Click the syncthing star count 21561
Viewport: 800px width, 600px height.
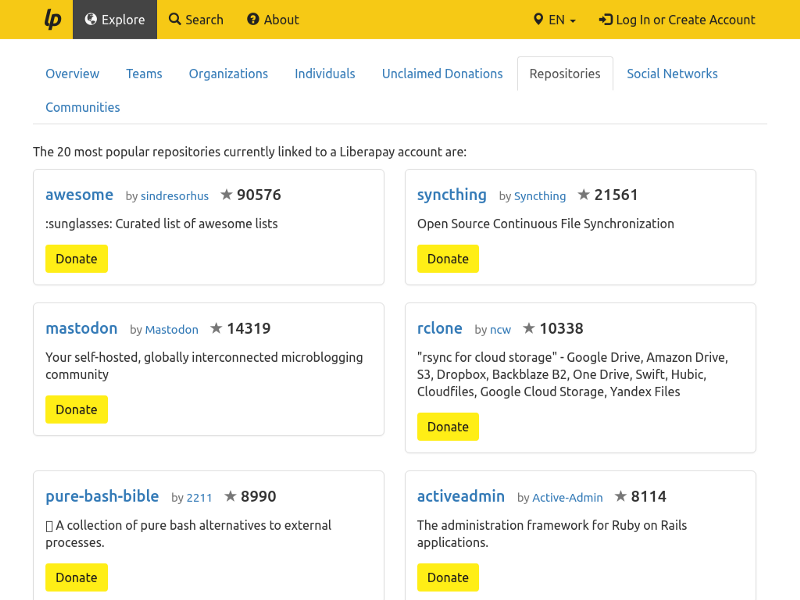(x=616, y=194)
